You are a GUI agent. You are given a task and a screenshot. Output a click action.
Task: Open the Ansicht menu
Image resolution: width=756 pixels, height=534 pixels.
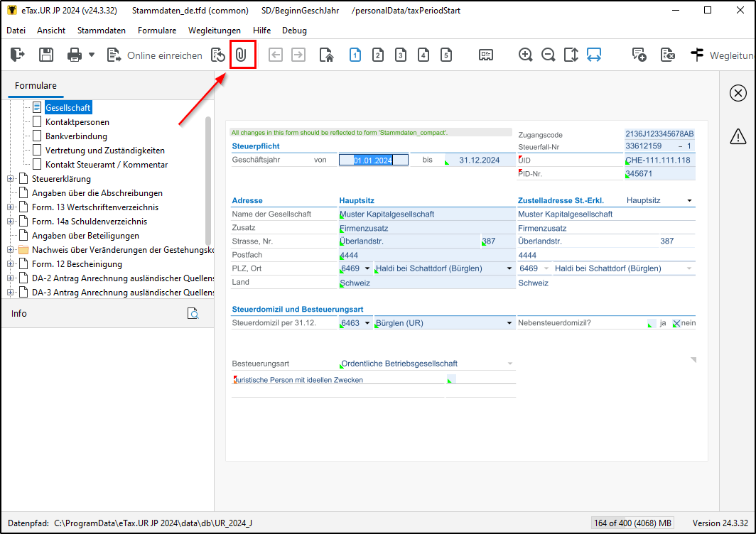pos(51,31)
